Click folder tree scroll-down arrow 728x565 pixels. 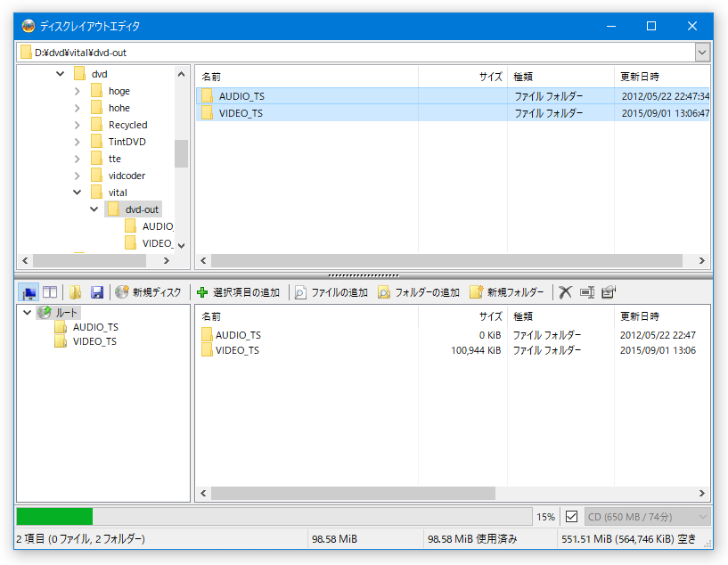(x=181, y=246)
